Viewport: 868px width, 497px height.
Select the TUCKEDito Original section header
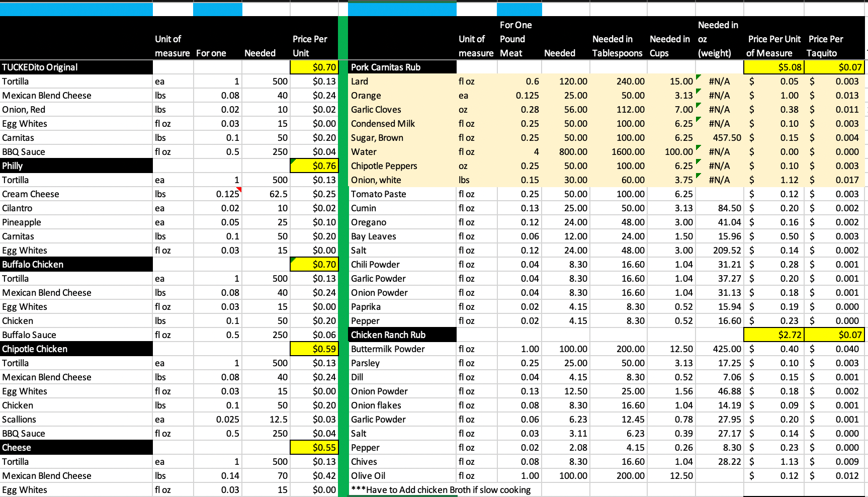76,67
